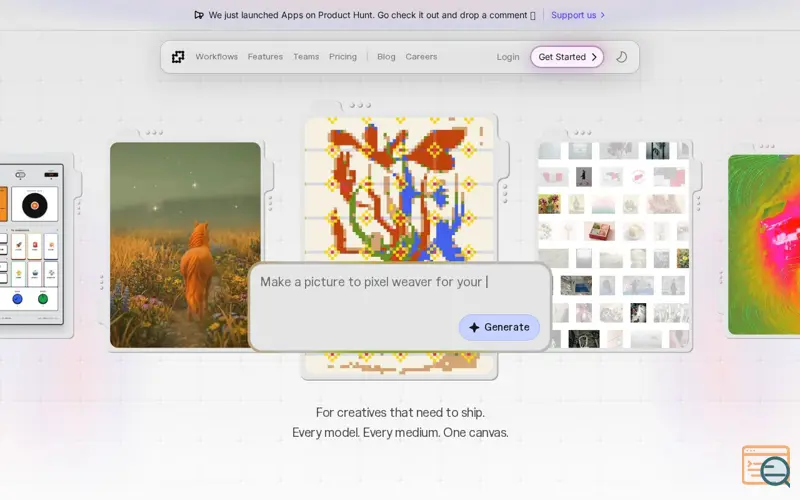
Task: Open the neon green and pink artwork card
Action: (x=764, y=245)
